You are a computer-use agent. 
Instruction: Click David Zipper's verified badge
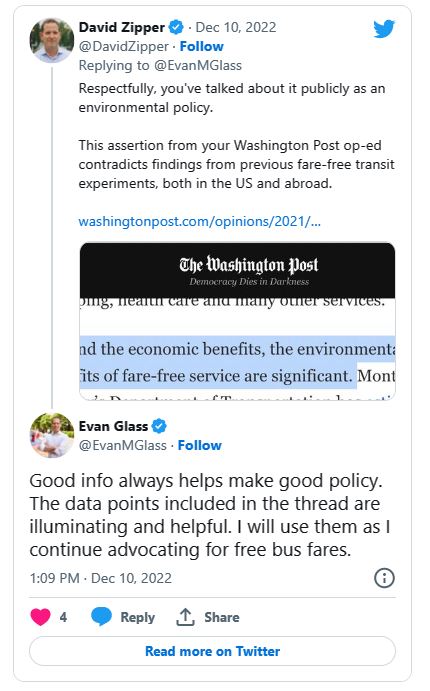pos(177,27)
